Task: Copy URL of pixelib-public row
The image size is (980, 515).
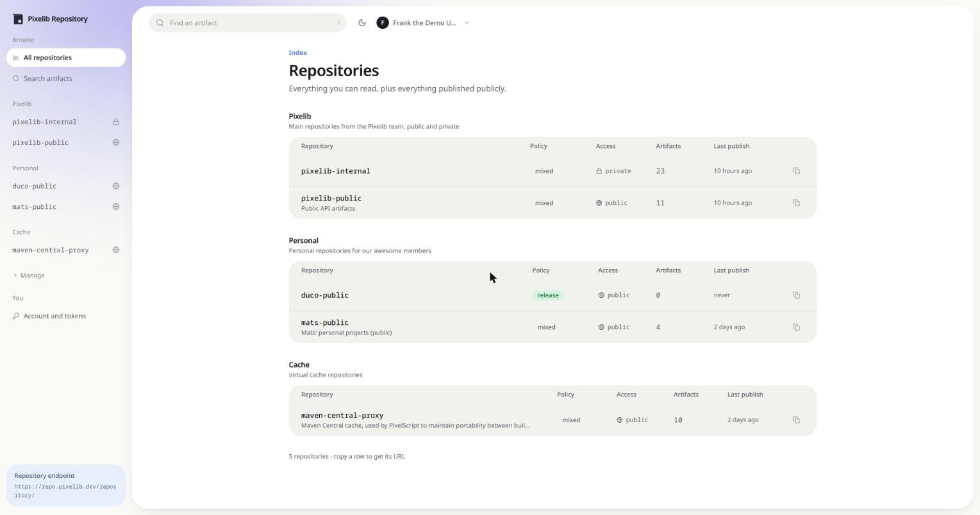Action: click(x=796, y=203)
